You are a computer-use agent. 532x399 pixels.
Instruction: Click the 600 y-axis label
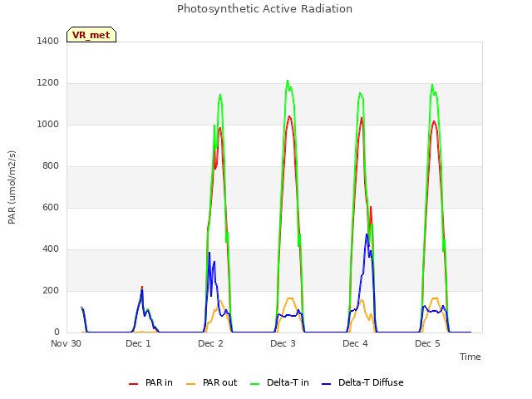tap(51, 207)
